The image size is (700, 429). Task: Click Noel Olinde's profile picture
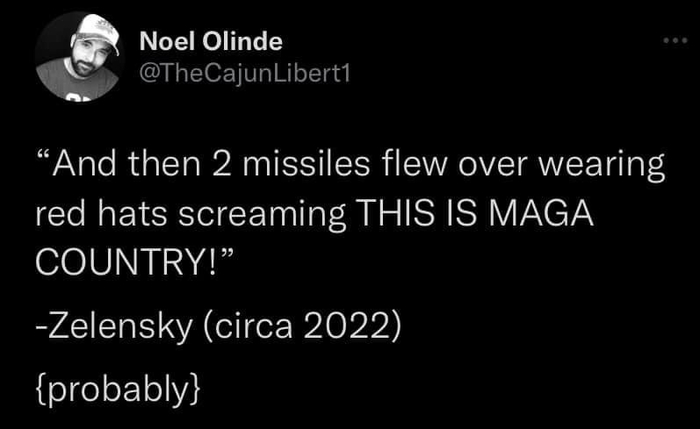(77, 56)
